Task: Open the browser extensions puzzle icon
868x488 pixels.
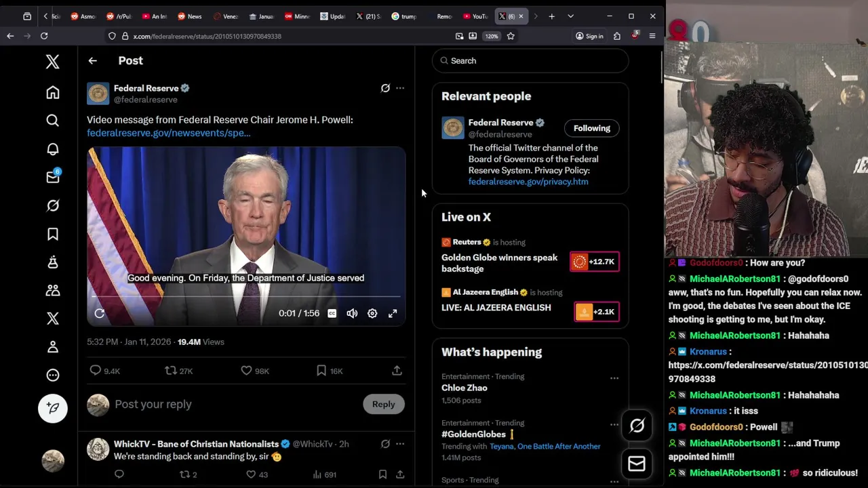Action: [x=617, y=36]
